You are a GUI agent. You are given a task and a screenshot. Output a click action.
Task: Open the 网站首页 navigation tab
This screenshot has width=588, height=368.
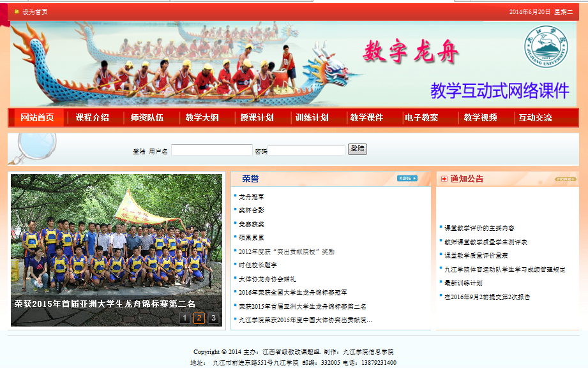38,117
